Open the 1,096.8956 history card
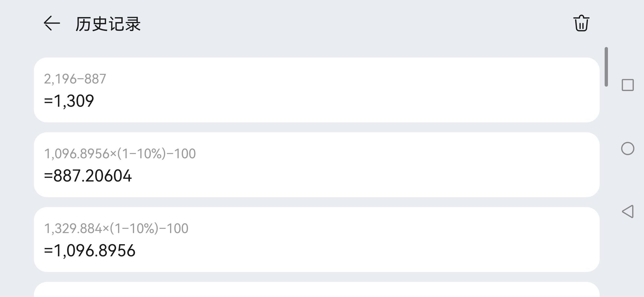This screenshot has height=297, width=644. tap(316, 240)
